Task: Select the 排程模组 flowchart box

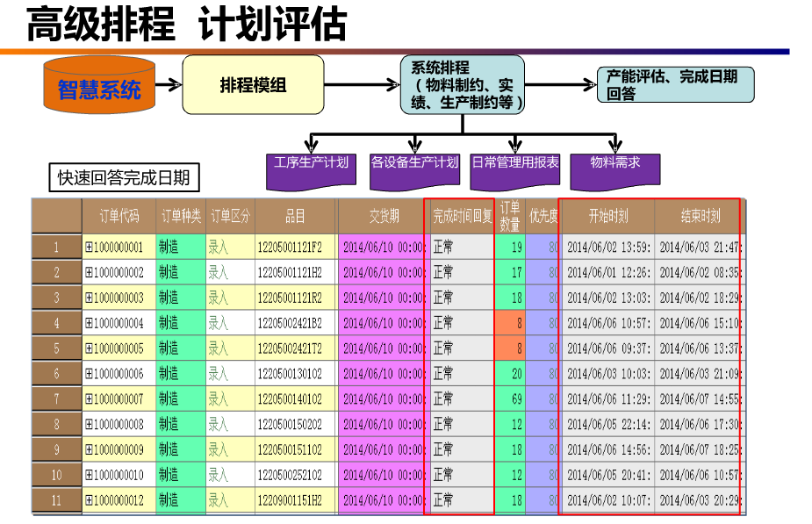Action: [253, 85]
